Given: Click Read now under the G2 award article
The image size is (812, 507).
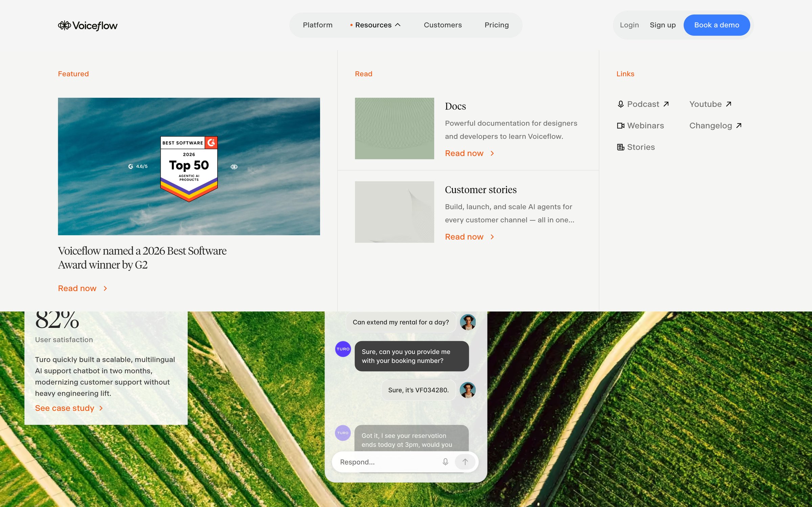Looking at the screenshot, I should tap(77, 289).
